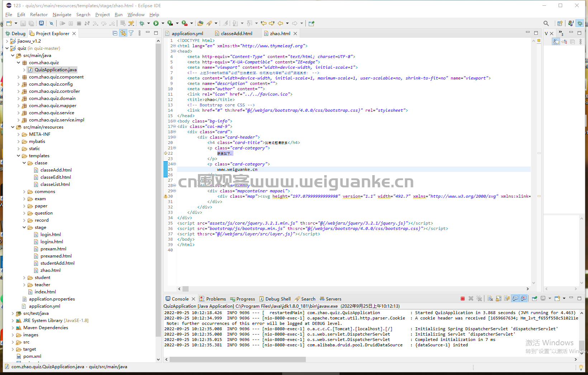Viewport: 588px width, 375px height.
Task: Open the Problems view tab
Action: click(213, 299)
